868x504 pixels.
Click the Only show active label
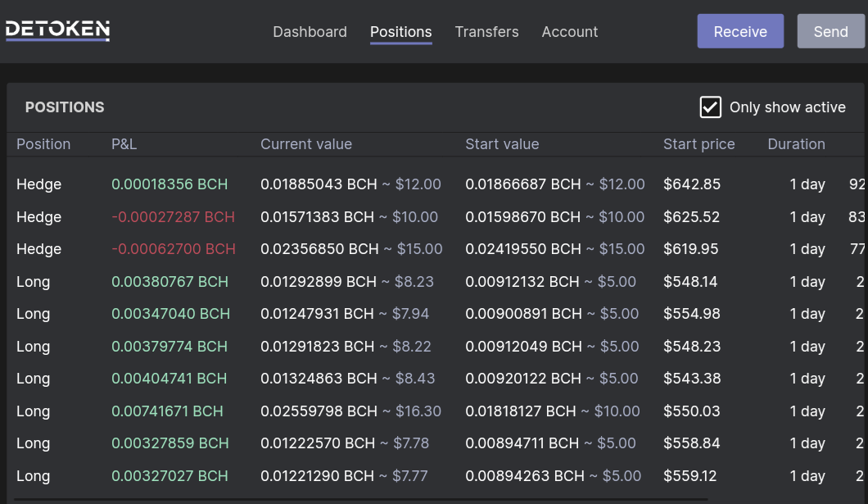[x=787, y=107]
